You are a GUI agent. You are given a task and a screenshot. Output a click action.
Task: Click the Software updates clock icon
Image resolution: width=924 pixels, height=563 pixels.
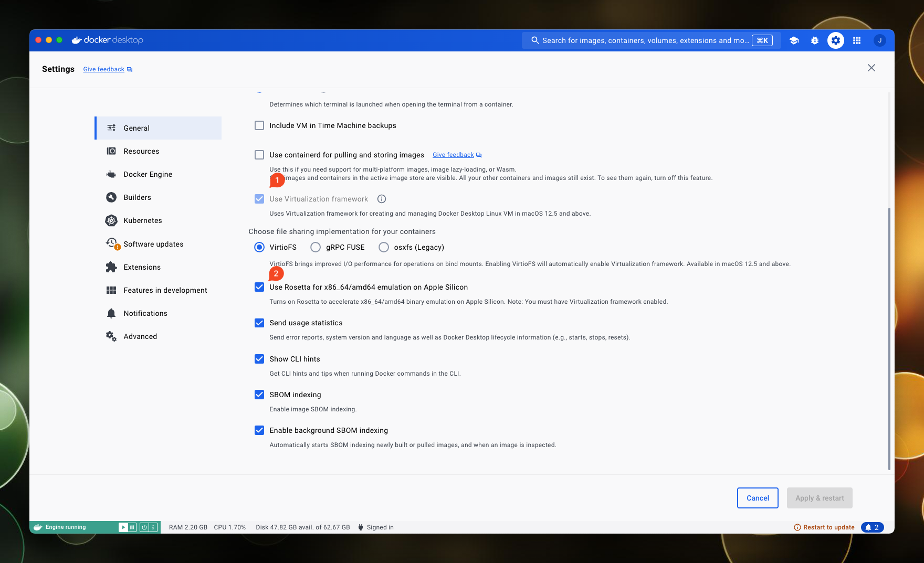[112, 243]
